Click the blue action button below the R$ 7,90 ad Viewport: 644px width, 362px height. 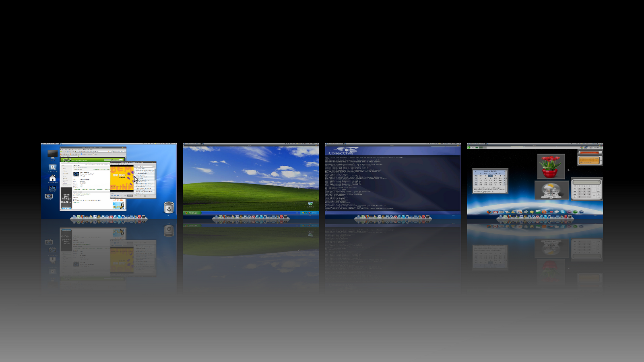pos(66,208)
